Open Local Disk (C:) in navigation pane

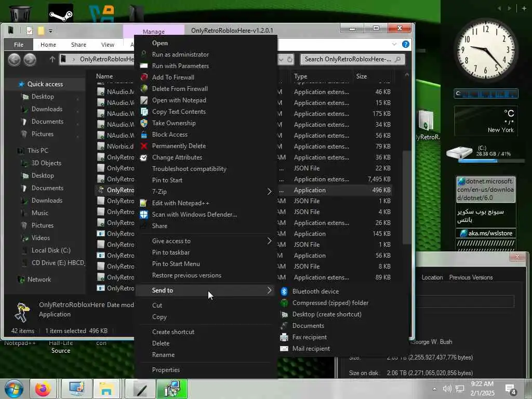(51, 250)
